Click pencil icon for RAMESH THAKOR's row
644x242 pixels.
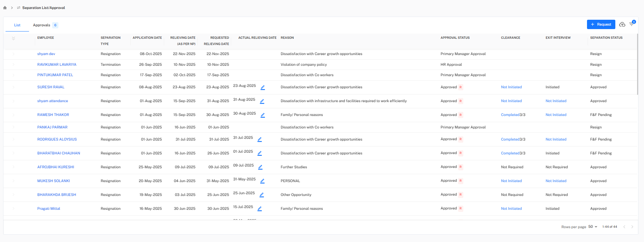click(x=263, y=115)
